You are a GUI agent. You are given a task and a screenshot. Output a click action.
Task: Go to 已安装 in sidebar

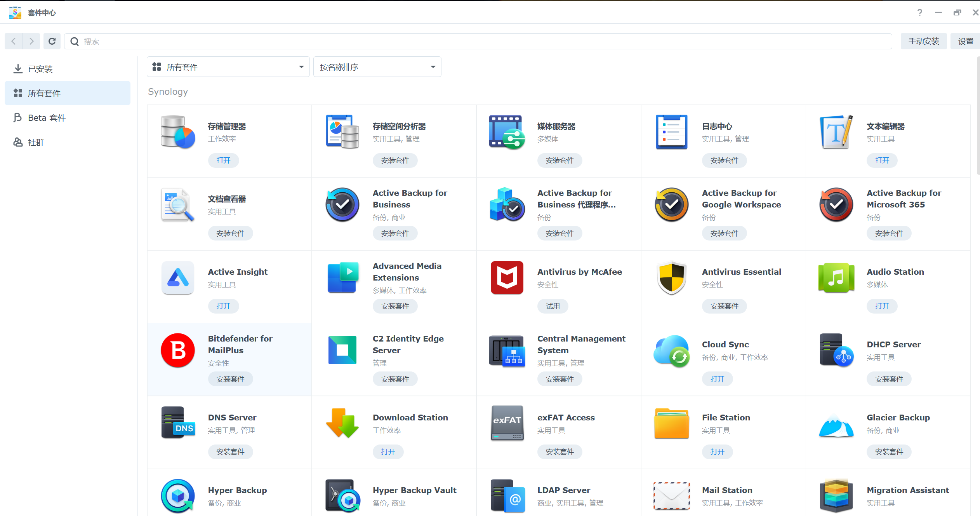coord(40,69)
